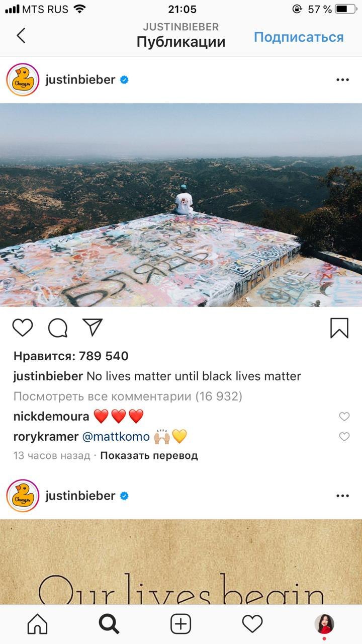Tap the back arrow in the header

pos(21,35)
